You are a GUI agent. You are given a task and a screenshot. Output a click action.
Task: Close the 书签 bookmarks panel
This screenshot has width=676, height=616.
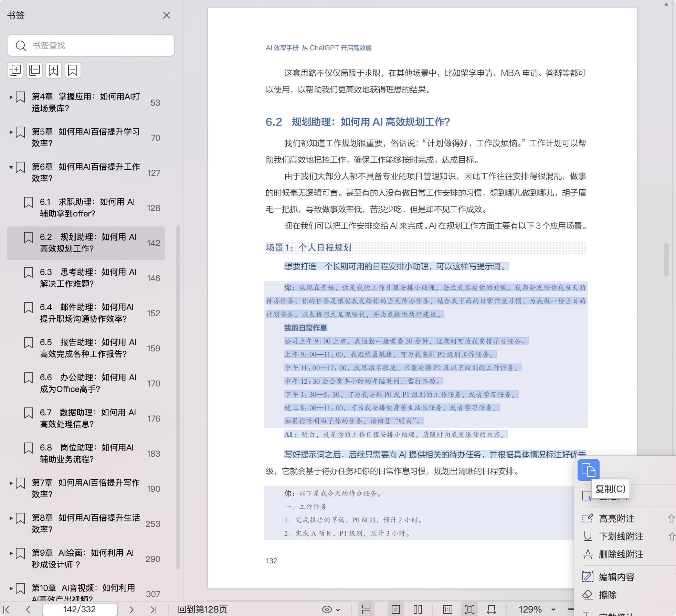point(167,15)
